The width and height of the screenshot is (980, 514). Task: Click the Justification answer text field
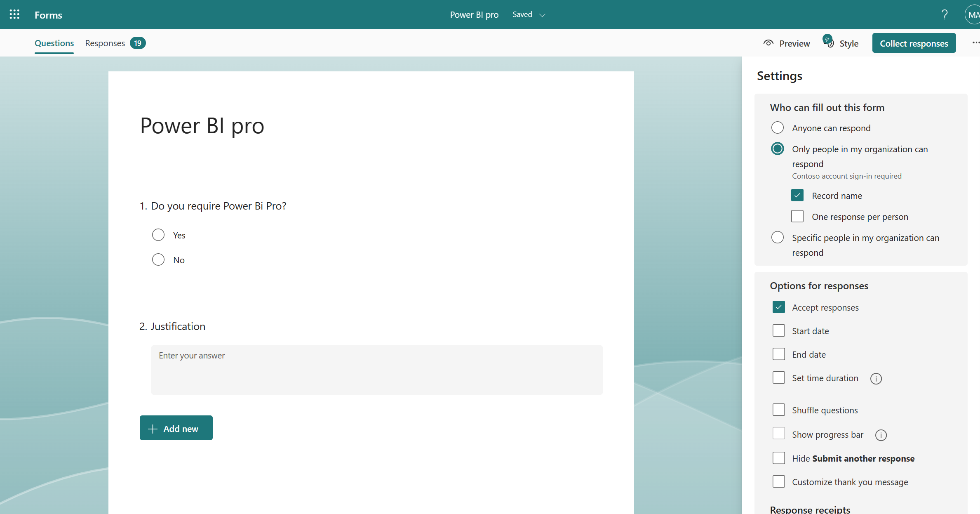pyautogui.click(x=376, y=370)
